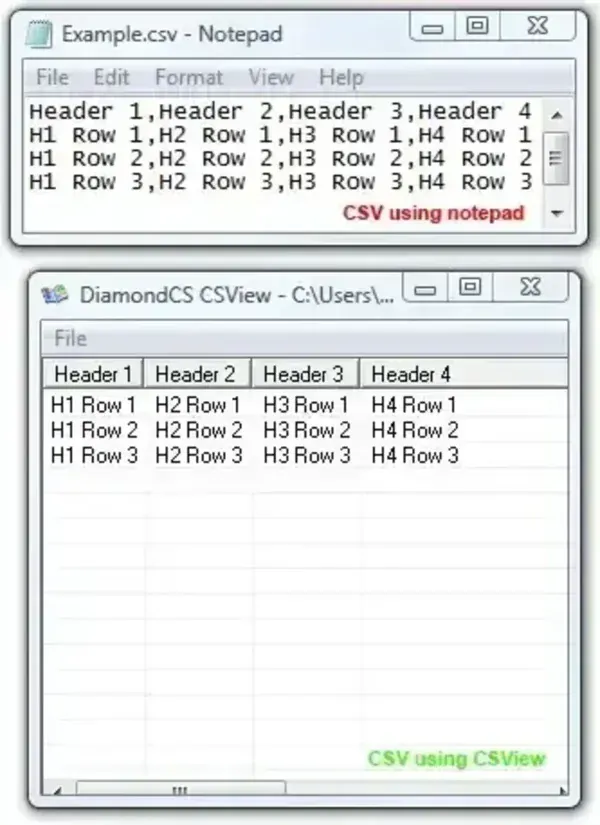
Task: Minimize the CSView window
Action: coord(425,288)
